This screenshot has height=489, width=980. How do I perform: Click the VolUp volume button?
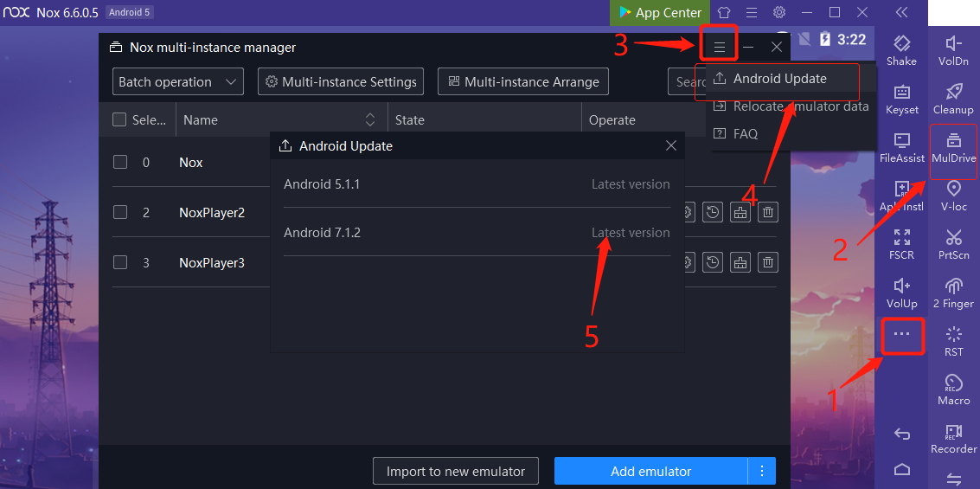point(902,293)
